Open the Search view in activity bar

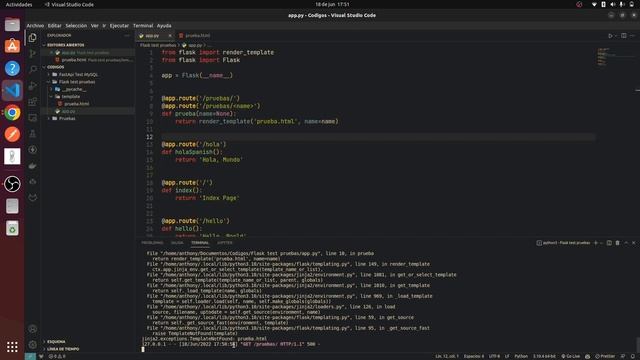coord(33,69)
